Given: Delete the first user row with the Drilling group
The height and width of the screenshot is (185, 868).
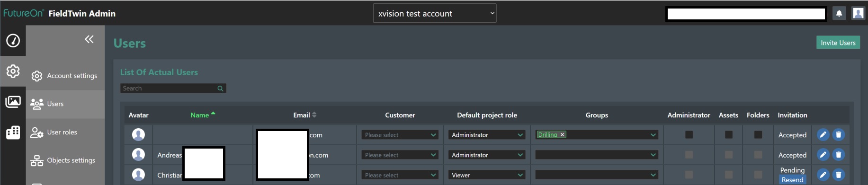Looking at the screenshot, I should pyautogui.click(x=838, y=135).
